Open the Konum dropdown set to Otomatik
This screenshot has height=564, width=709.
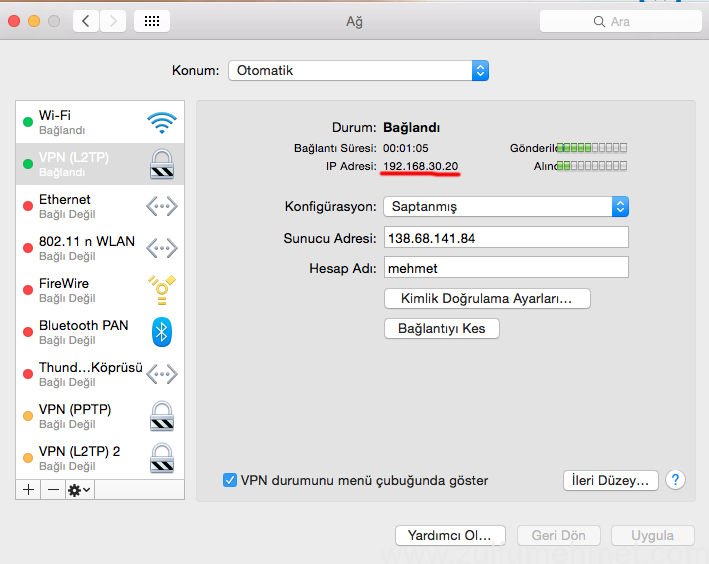358,70
